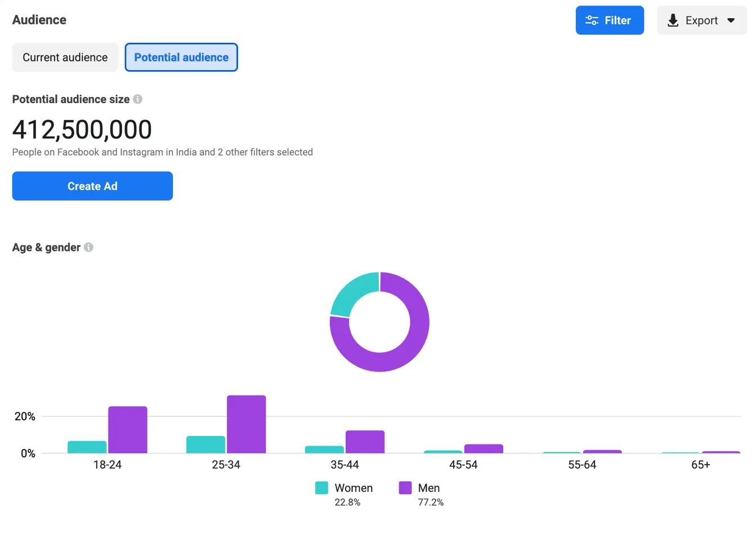Select the Women bar for ages 25-34
The image size is (756, 533).
click(x=205, y=445)
